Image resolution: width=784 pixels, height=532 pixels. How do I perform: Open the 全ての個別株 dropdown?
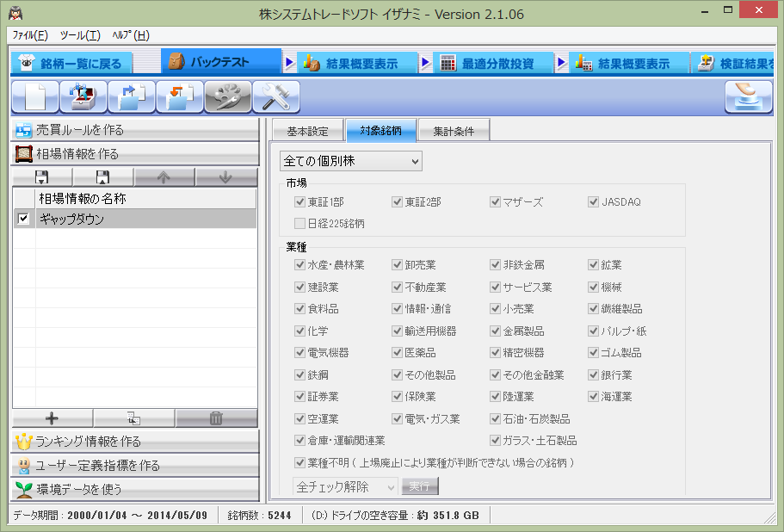pyautogui.click(x=351, y=161)
